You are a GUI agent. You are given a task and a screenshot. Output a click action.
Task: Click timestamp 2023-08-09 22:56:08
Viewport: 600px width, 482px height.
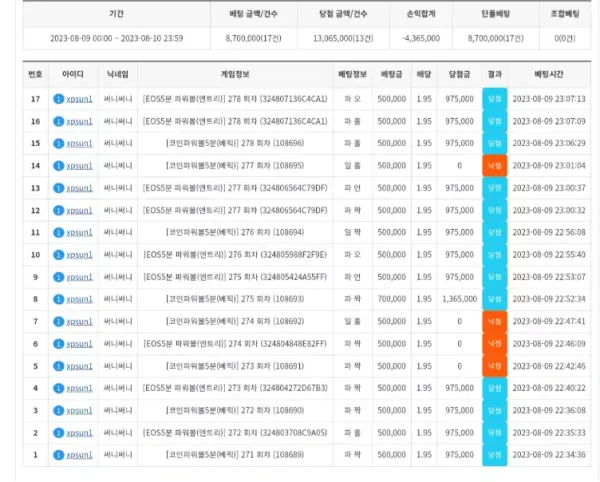pos(549,233)
